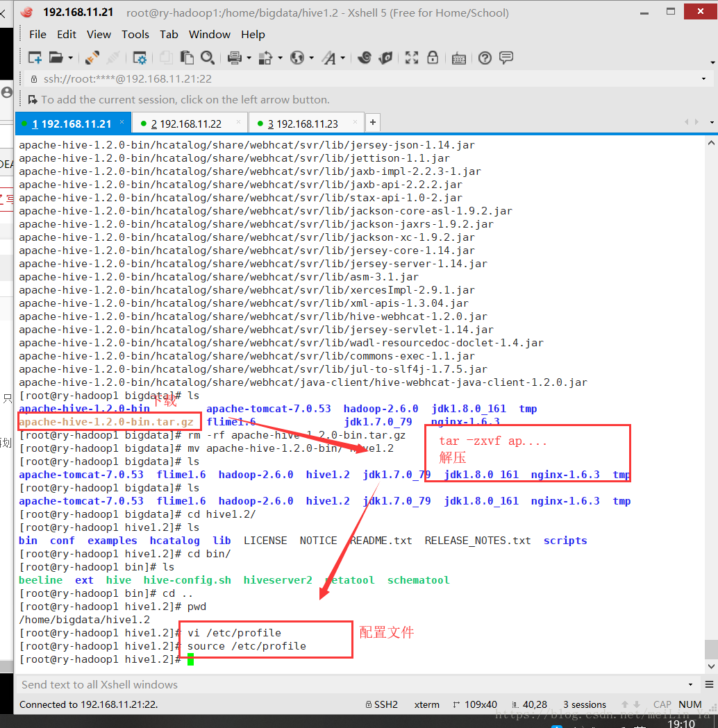Viewport: 718px width, 728px height.
Task: Close the 192.168.11.21 session tab
Action: pyautogui.click(x=122, y=121)
